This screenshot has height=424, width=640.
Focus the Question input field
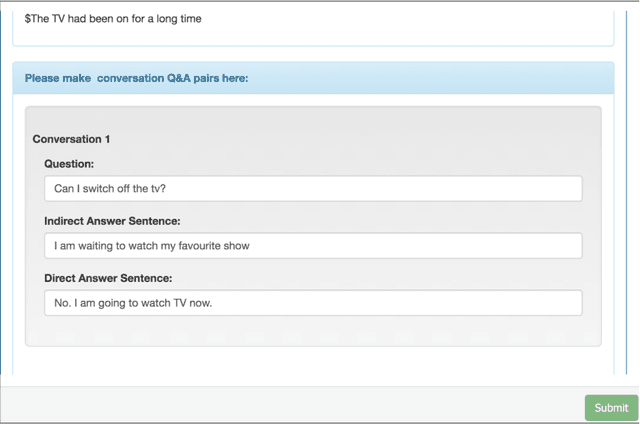click(312, 188)
